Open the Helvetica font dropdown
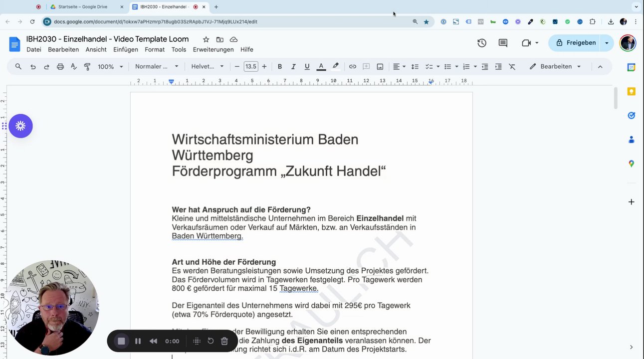This screenshot has height=359, width=644. (208, 66)
